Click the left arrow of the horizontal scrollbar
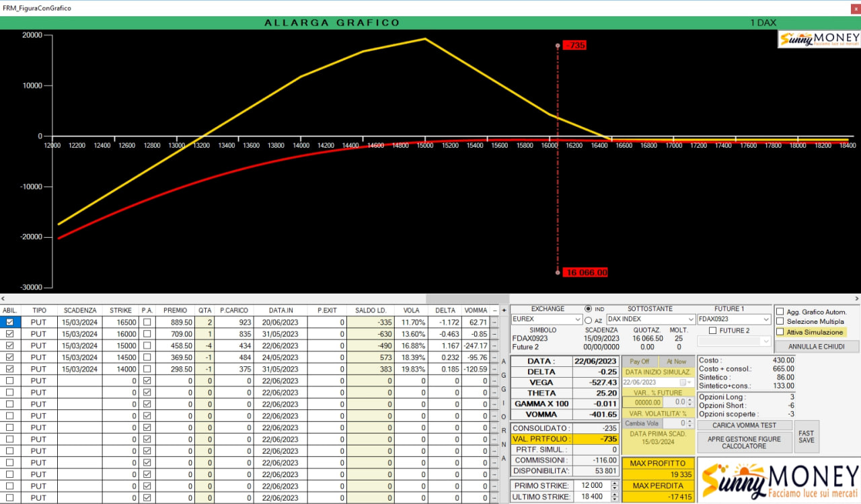Image resolution: width=861 pixels, height=504 pixels. click(x=3, y=298)
